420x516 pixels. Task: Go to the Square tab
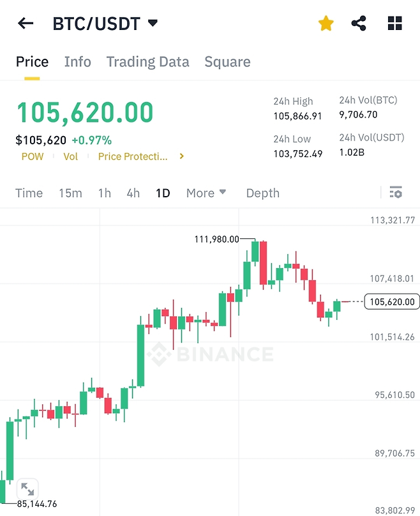point(227,62)
